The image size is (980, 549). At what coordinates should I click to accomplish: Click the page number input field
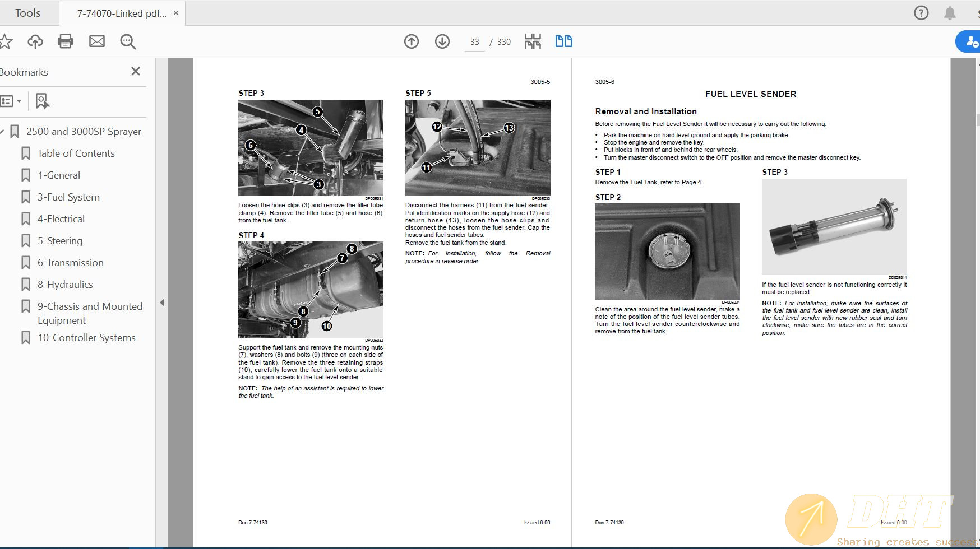coord(475,42)
